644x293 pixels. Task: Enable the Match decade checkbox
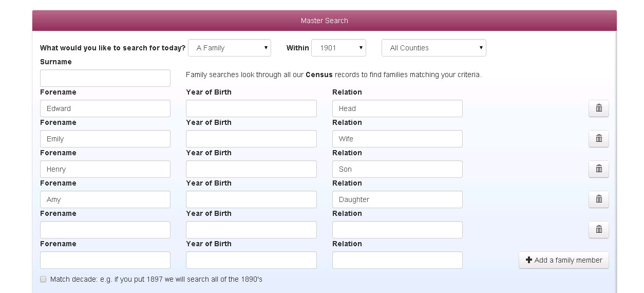43,279
